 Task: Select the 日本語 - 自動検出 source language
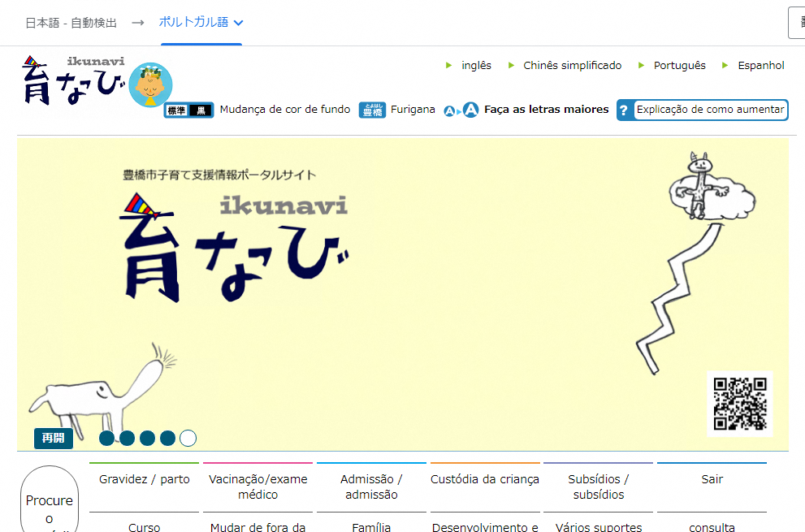tap(71, 23)
